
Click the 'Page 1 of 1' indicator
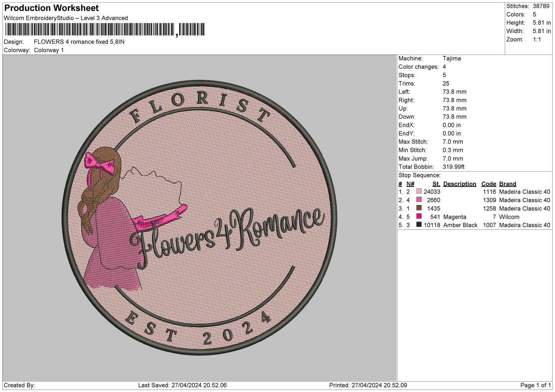[x=535, y=385]
